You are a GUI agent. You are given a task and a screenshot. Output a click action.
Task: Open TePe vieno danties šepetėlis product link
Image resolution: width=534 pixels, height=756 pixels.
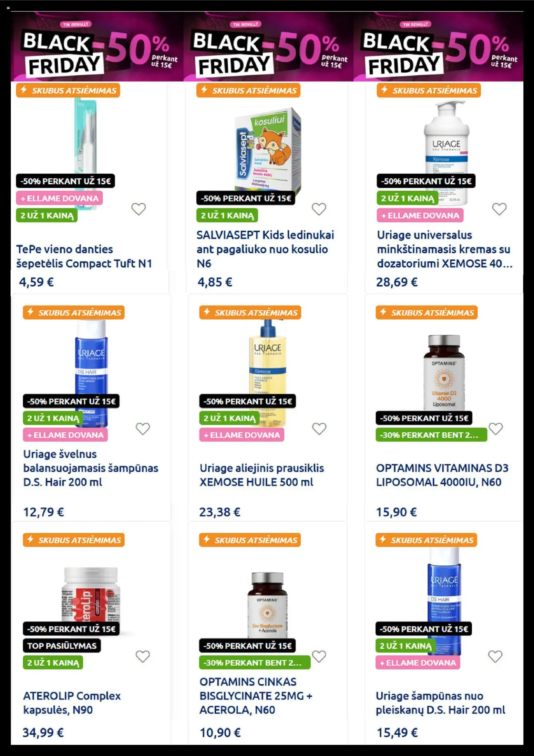(84, 256)
